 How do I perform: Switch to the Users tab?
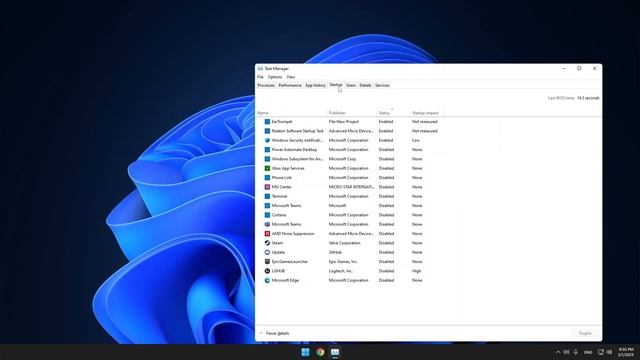[x=351, y=85]
